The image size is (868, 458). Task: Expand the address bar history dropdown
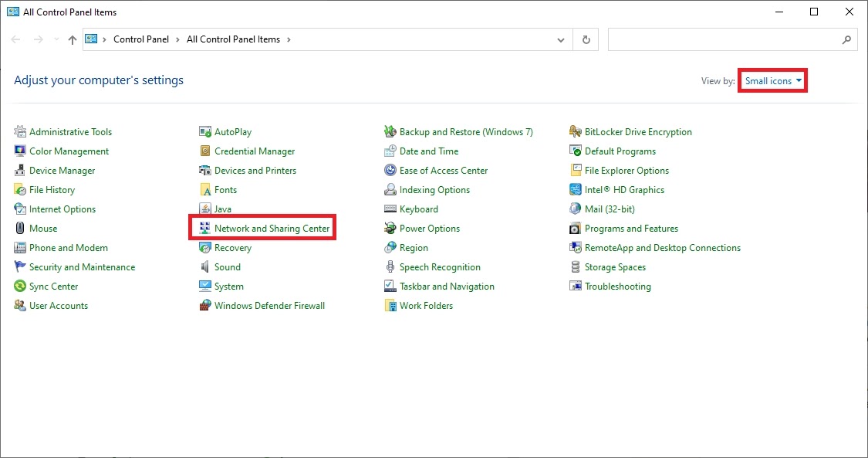[x=561, y=40]
